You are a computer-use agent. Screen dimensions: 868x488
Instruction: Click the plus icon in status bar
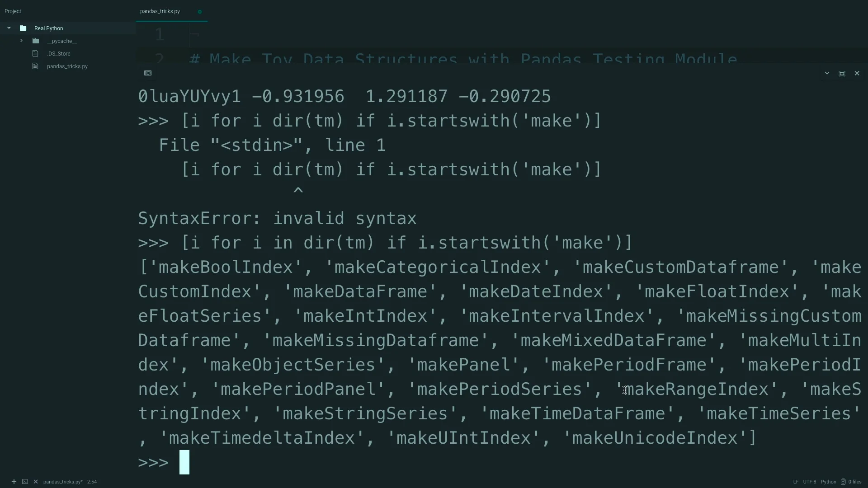point(14,482)
